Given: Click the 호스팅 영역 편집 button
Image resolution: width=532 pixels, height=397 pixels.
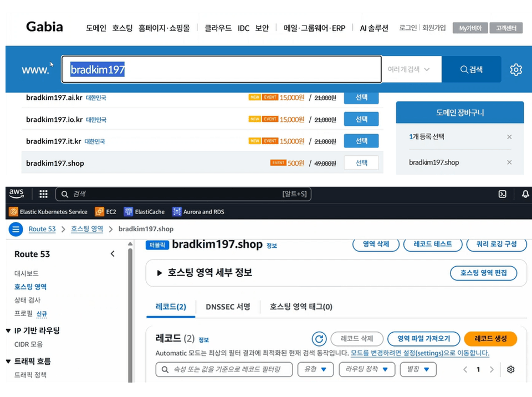Looking at the screenshot, I should tap(483, 273).
